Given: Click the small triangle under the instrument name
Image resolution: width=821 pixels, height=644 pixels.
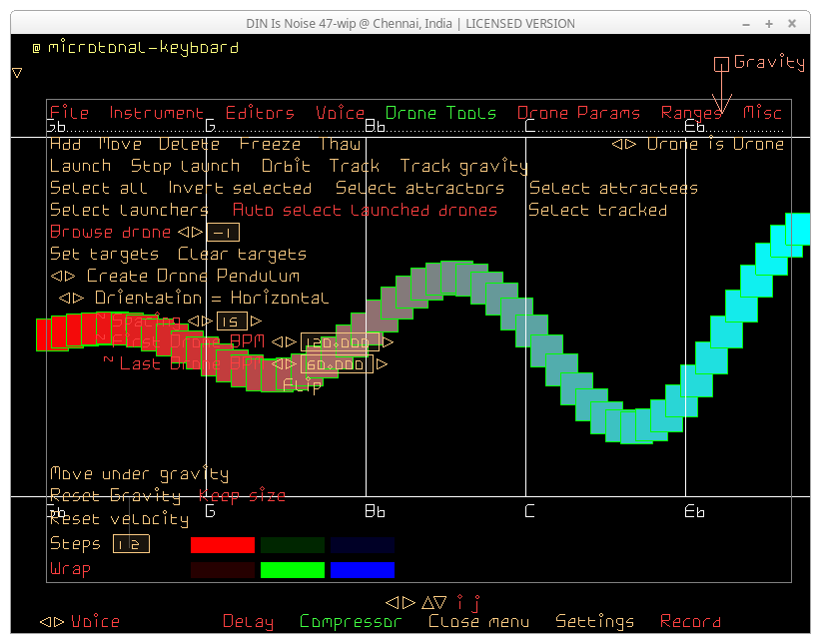Looking at the screenshot, I should pyautogui.click(x=17, y=72).
